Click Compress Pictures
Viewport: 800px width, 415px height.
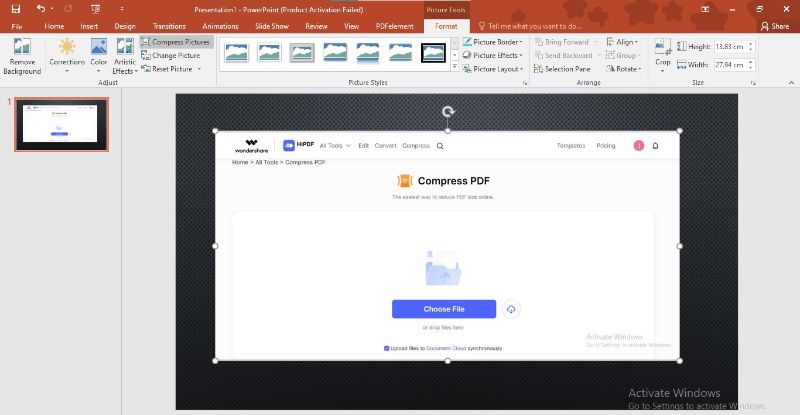point(176,42)
